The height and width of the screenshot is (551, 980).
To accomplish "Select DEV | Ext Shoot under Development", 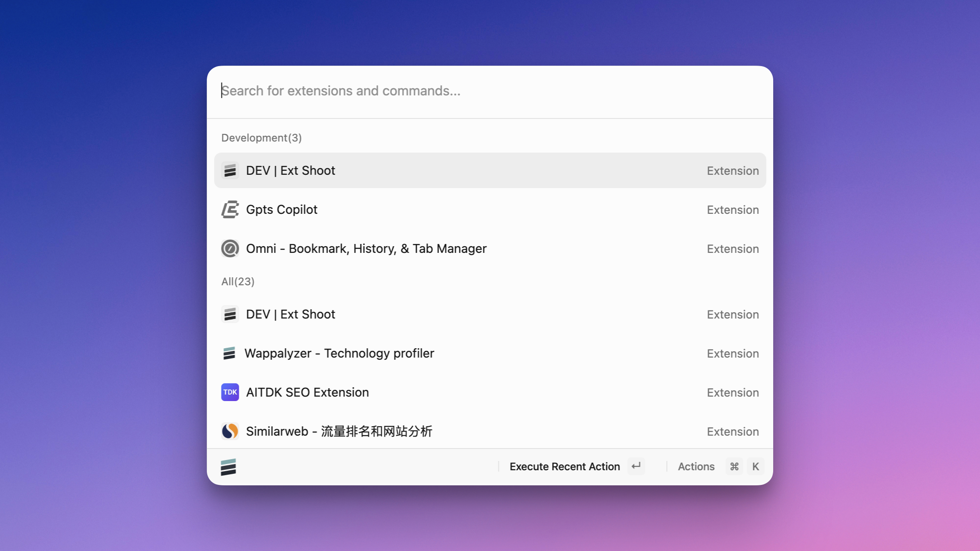I will click(x=490, y=170).
